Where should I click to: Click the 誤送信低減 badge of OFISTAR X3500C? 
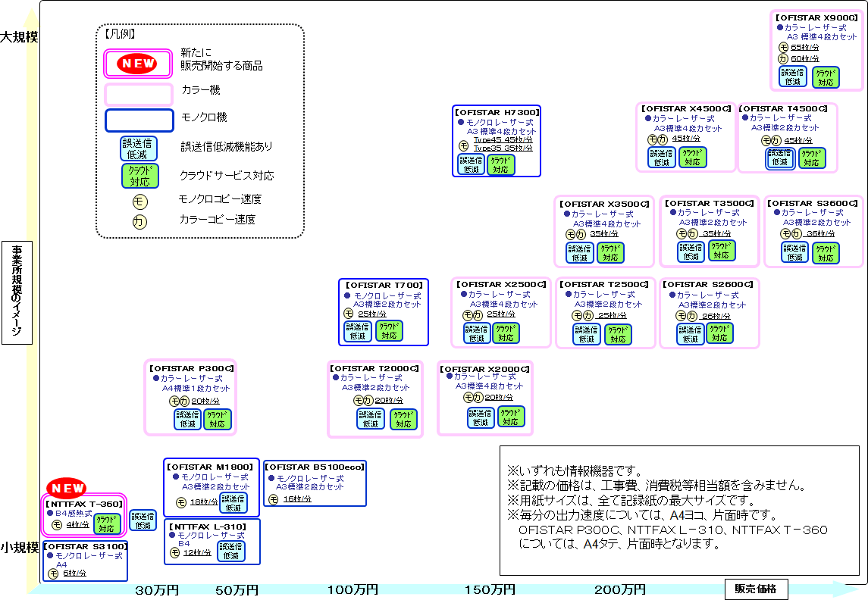point(580,253)
